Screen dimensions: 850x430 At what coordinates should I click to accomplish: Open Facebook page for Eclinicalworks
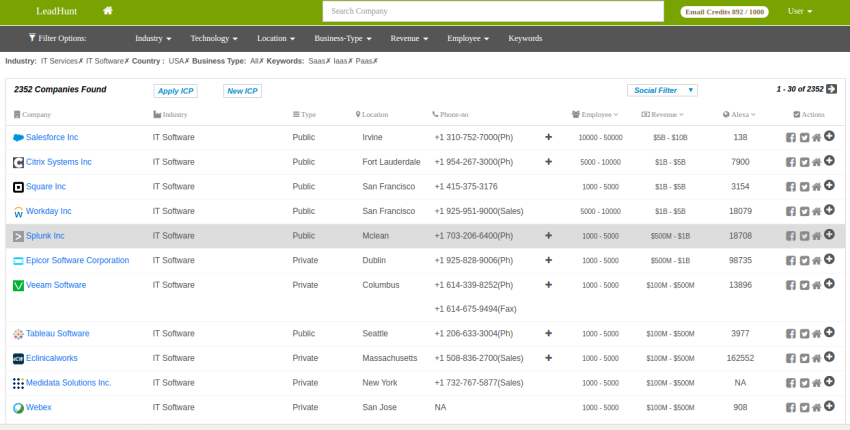point(791,358)
